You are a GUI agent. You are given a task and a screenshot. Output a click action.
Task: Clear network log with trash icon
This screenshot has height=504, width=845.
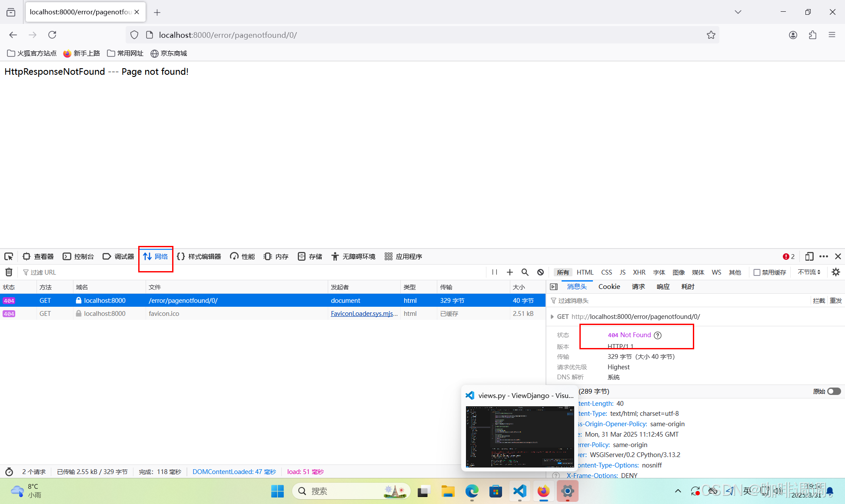(9, 272)
